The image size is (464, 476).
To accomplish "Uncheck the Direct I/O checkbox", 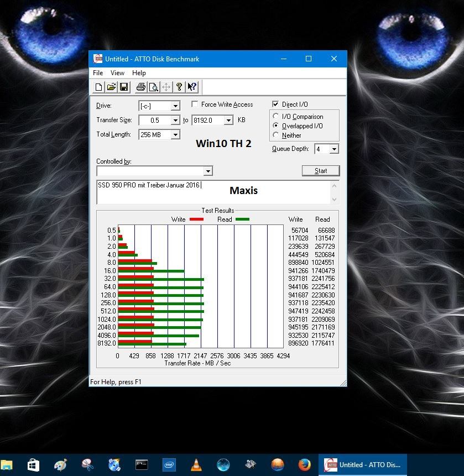I will point(275,104).
